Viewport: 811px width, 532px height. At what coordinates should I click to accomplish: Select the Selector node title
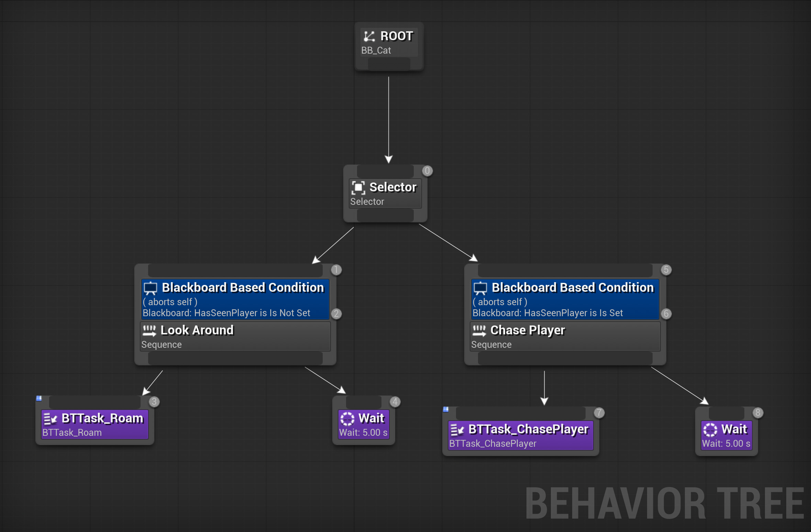392,187
